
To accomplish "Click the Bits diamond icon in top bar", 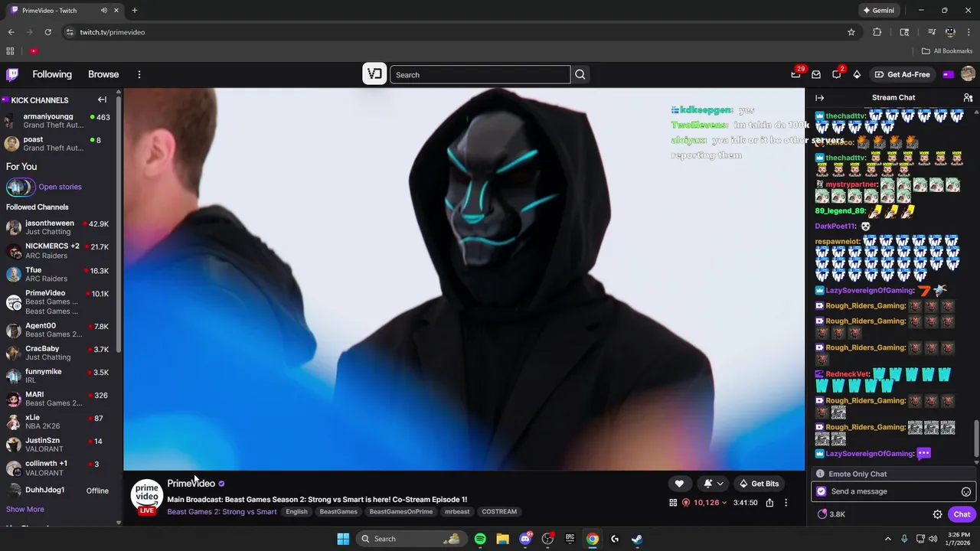I will pyautogui.click(x=857, y=74).
